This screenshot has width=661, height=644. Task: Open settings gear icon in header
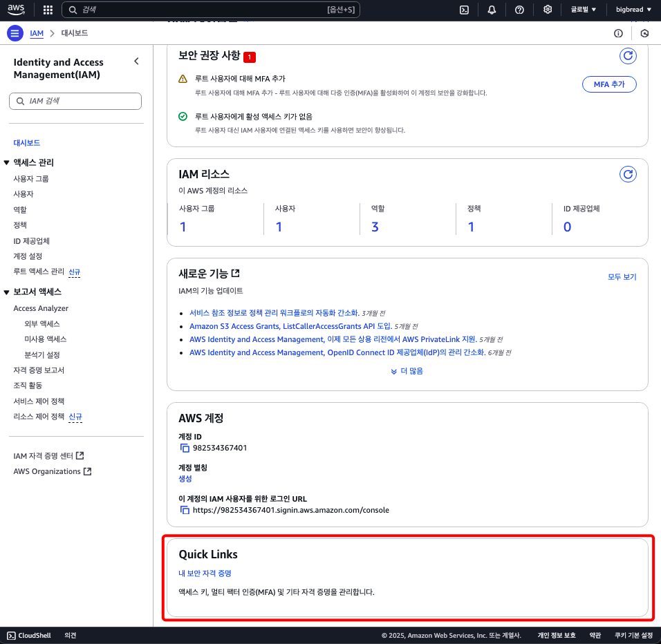click(x=547, y=9)
